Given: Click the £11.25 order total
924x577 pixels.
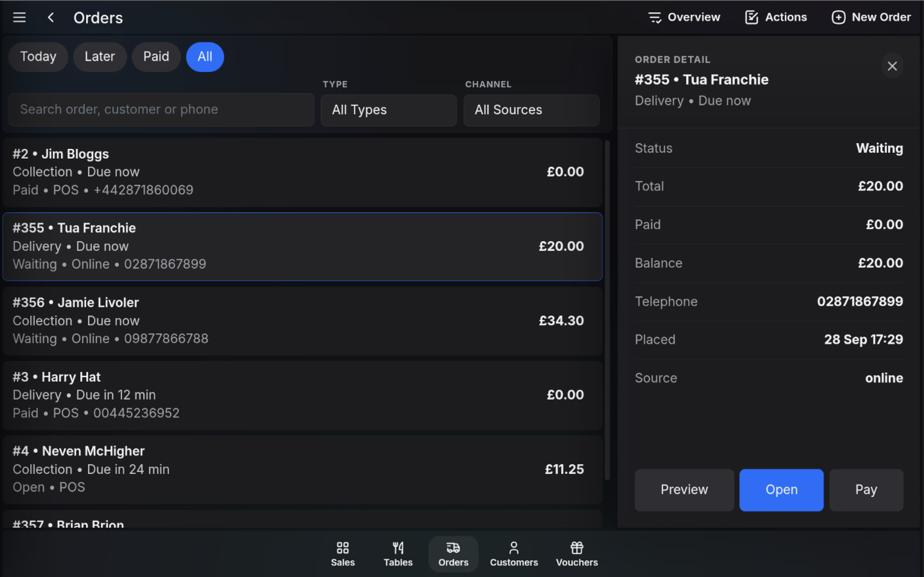Looking at the screenshot, I should pyautogui.click(x=564, y=469).
